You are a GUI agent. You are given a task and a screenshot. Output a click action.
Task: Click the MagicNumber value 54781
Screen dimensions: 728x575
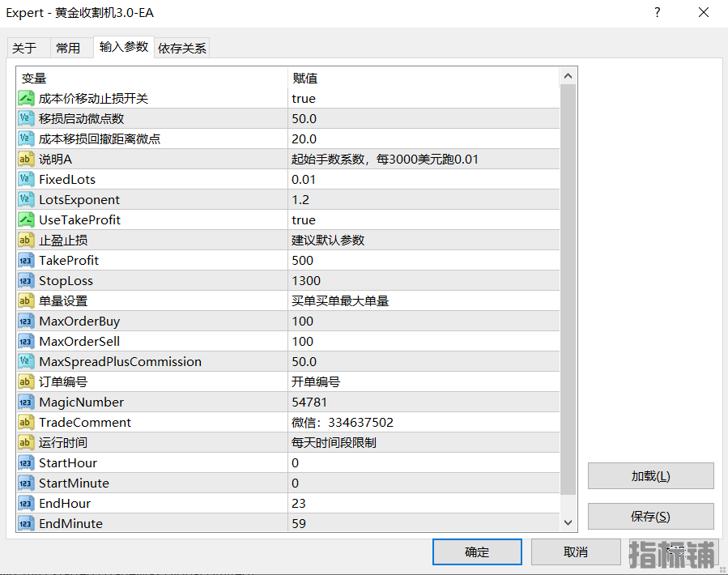309,402
